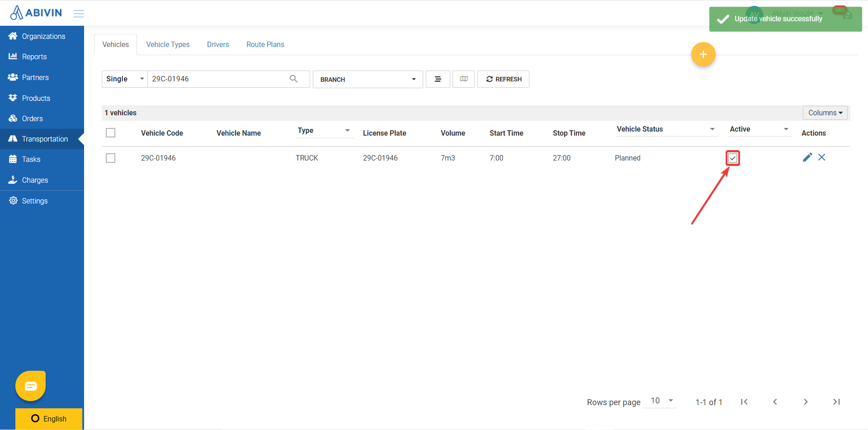Click the vehicle search input field
The height and width of the screenshot is (430, 868).
218,79
